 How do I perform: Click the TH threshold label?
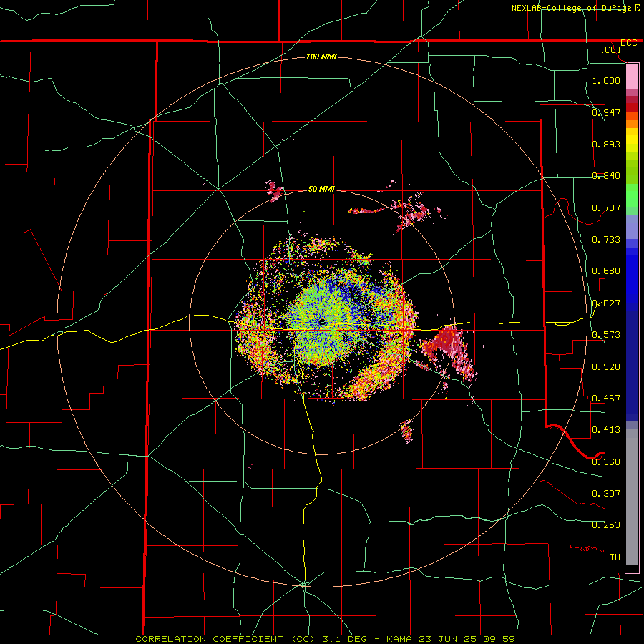click(x=615, y=557)
